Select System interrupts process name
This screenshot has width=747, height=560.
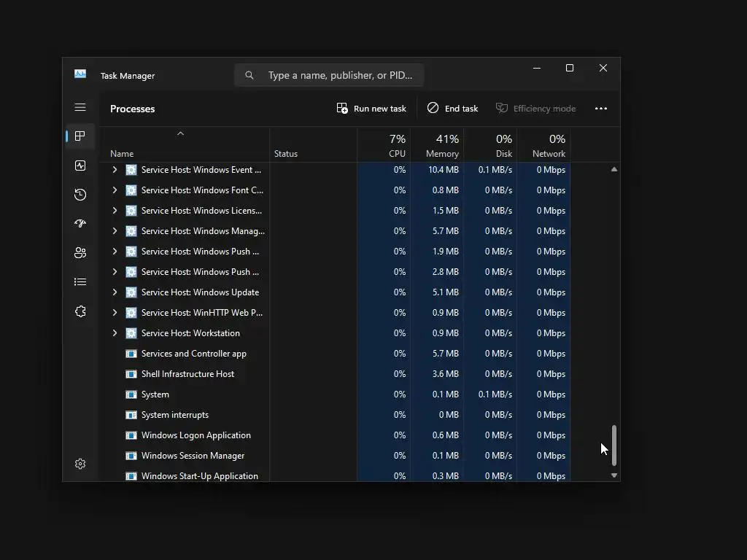pyautogui.click(x=175, y=415)
